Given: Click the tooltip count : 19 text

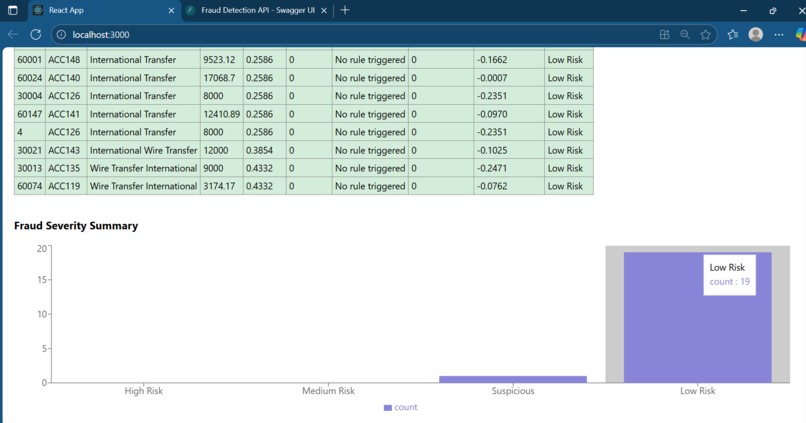Looking at the screenshot, I should (729, 282).
